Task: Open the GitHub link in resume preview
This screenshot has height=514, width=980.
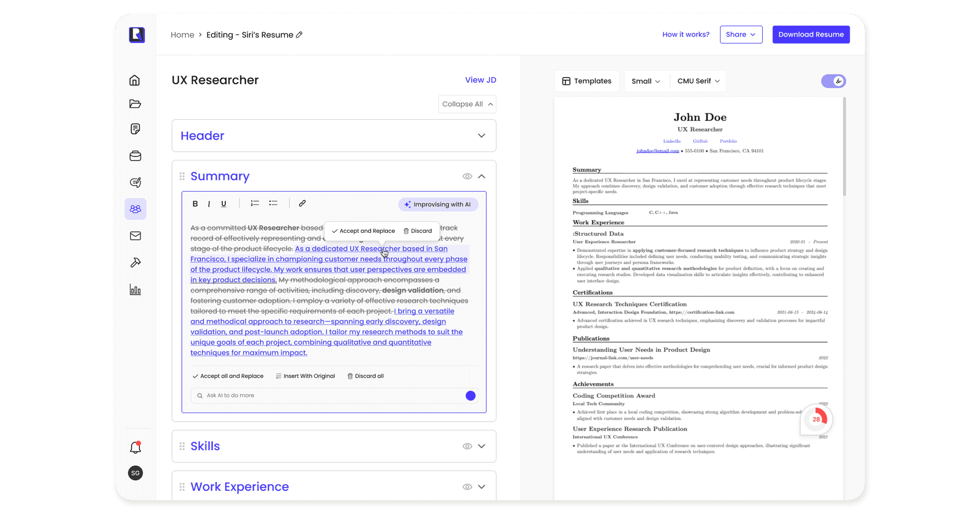Action: 700,141
